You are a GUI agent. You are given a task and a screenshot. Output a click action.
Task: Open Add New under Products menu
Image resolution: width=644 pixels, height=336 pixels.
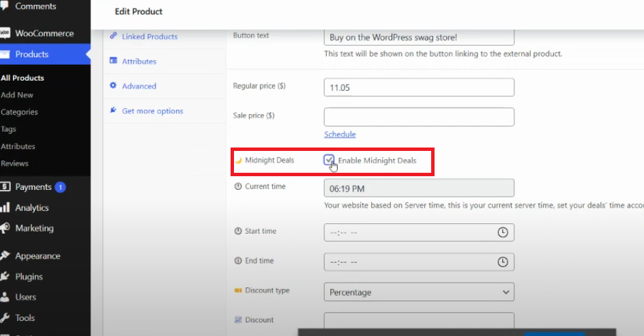[17, 95]
